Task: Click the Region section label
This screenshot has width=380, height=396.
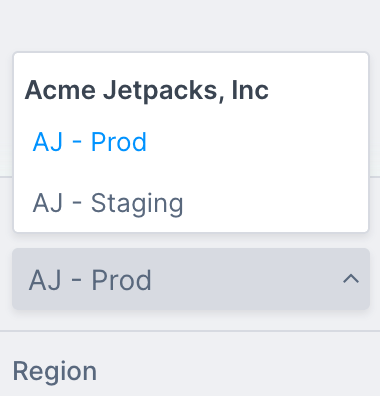Action: [55, 371]
